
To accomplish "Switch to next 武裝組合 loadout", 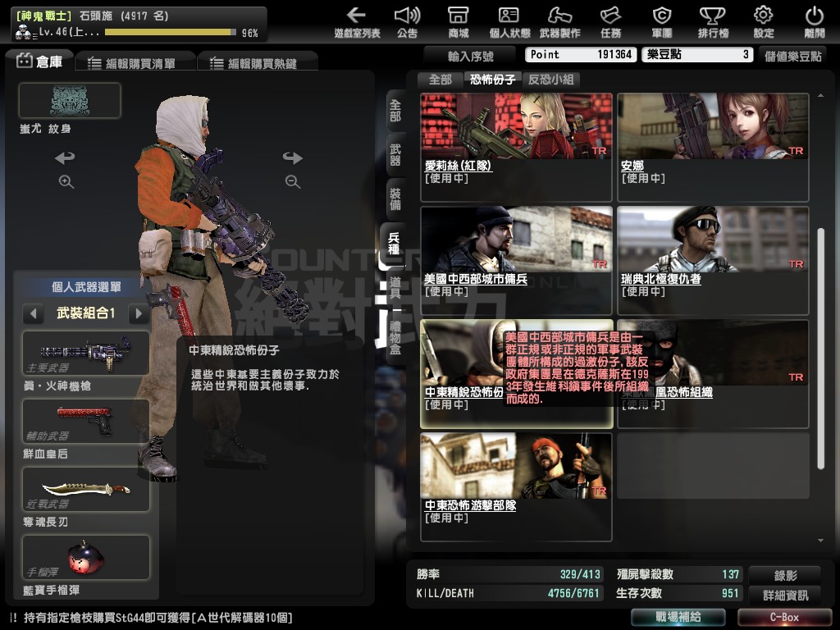I will pos(139,313).
